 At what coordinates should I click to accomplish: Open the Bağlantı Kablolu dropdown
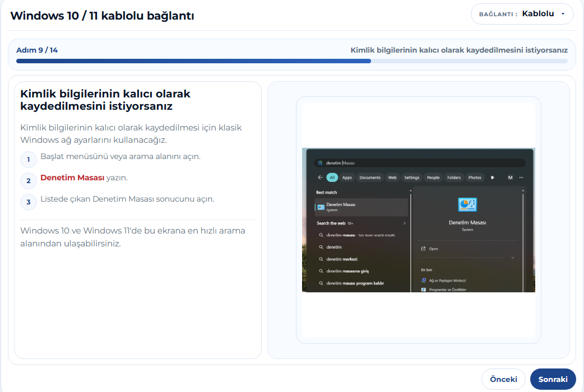522,14
